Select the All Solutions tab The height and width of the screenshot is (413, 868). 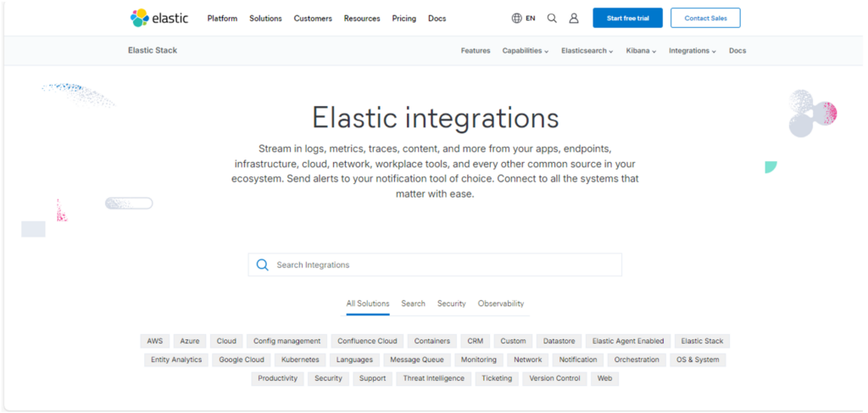point(368,304)
